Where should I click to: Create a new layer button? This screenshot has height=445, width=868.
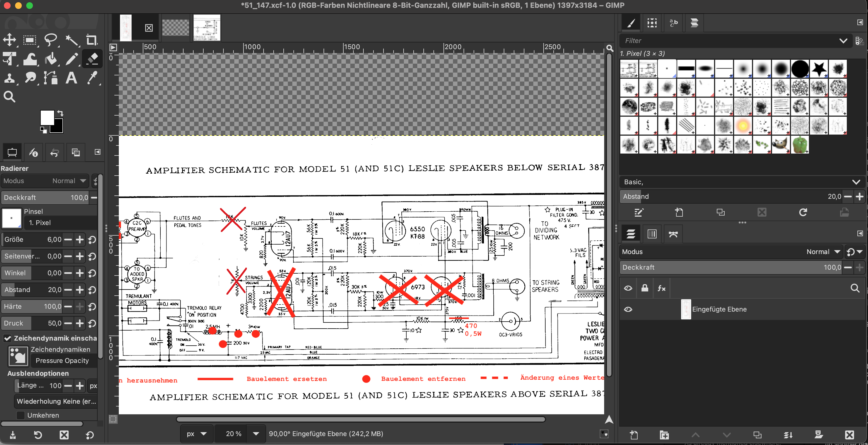point(634,435)
